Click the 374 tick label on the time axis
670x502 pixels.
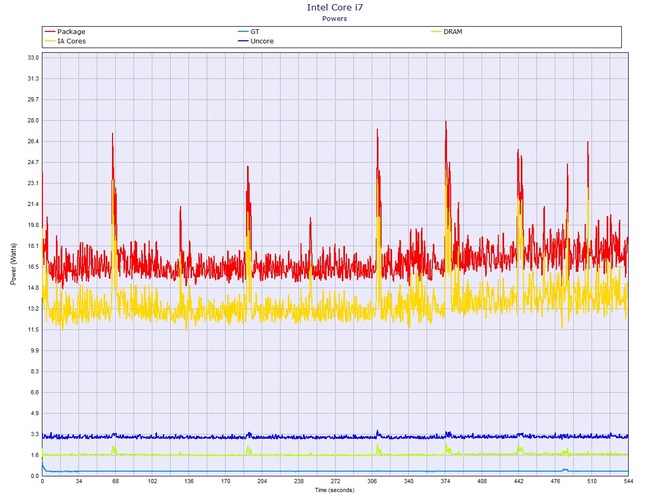(x=445, y=481)
